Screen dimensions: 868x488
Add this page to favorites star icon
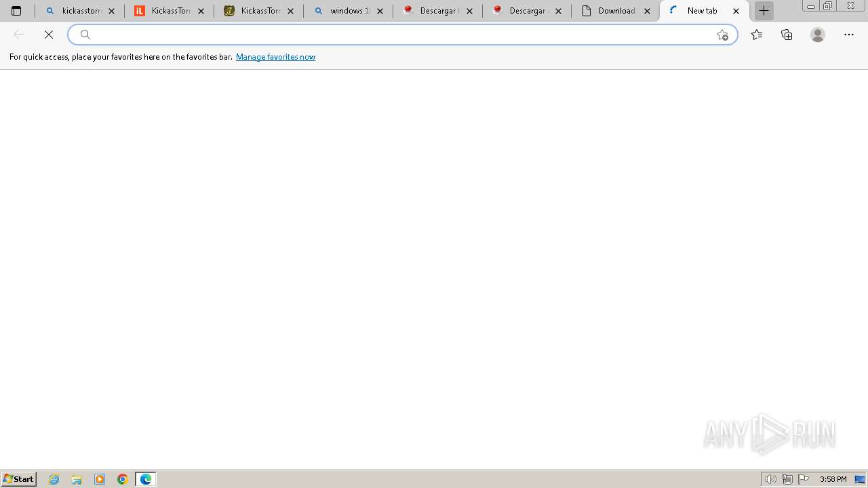[x=722, y=35]
